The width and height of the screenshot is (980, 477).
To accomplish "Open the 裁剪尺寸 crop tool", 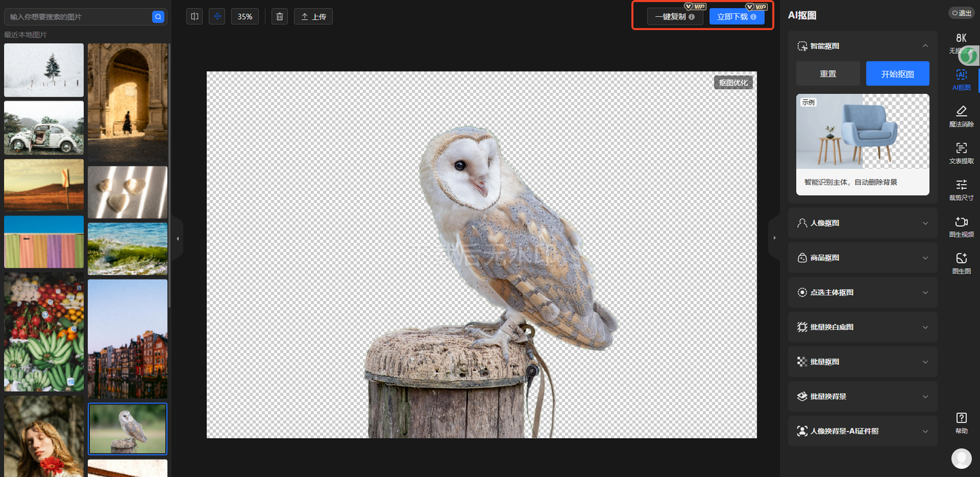I will tap(961, 190).
